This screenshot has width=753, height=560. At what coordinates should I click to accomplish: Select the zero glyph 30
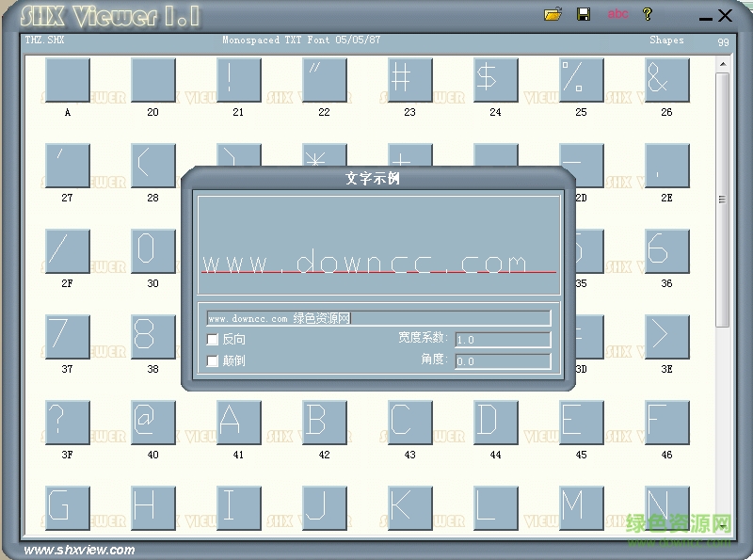pyautogui.click(x=153, y=251)
